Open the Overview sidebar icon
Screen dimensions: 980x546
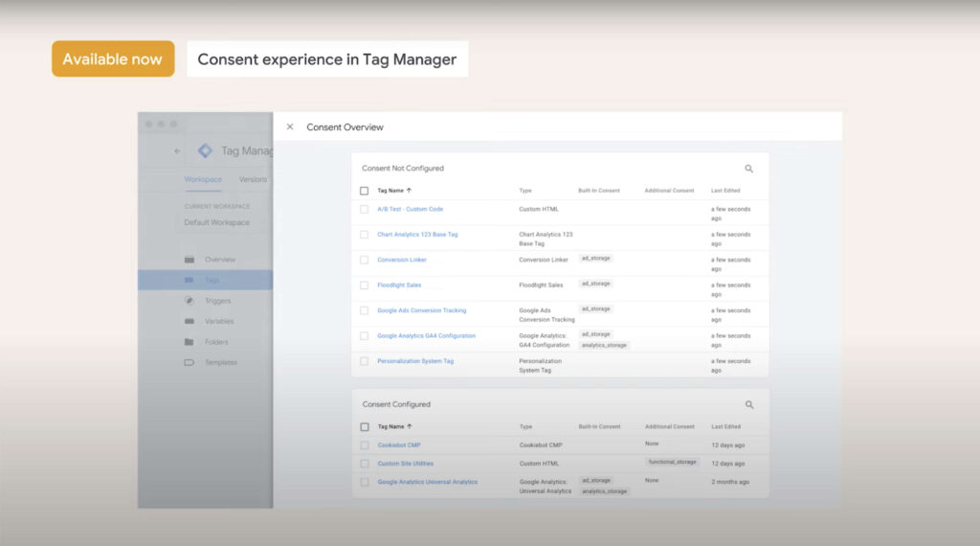click(x=189, y=260)
